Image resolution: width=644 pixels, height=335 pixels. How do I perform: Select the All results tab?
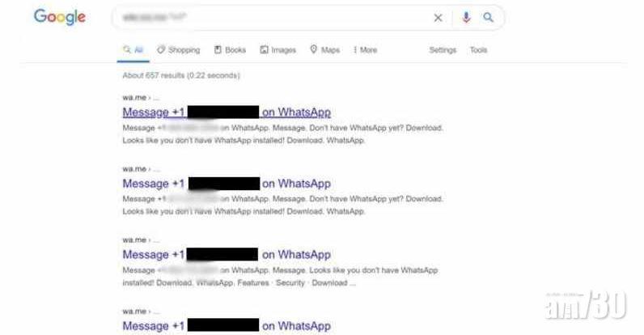[x=133, y=50]
